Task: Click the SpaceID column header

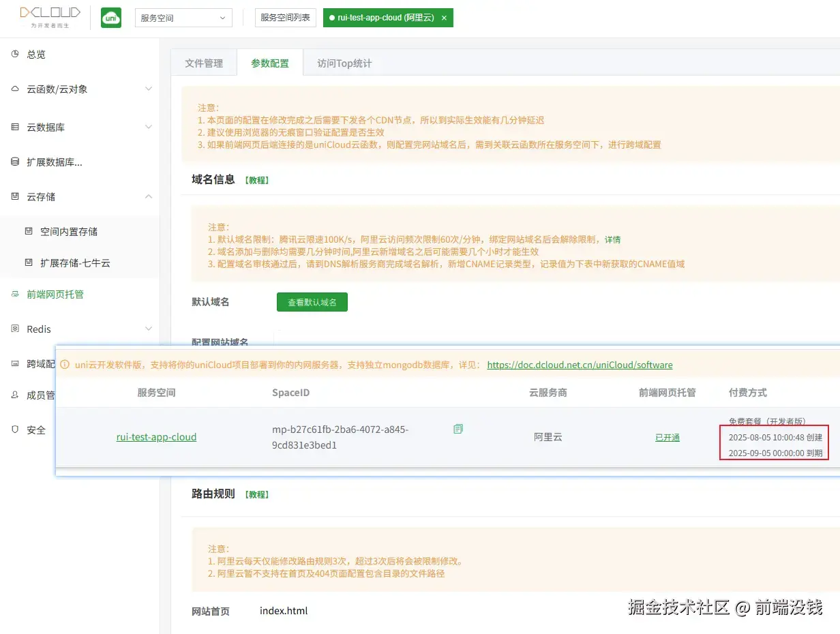Action: tap(291, 393)
